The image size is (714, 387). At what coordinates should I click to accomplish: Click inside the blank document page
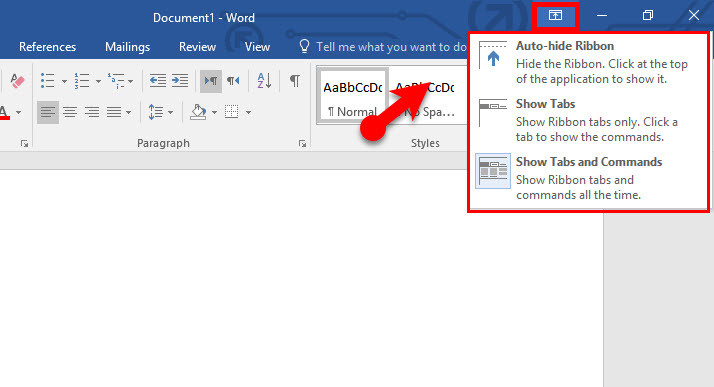301,278
